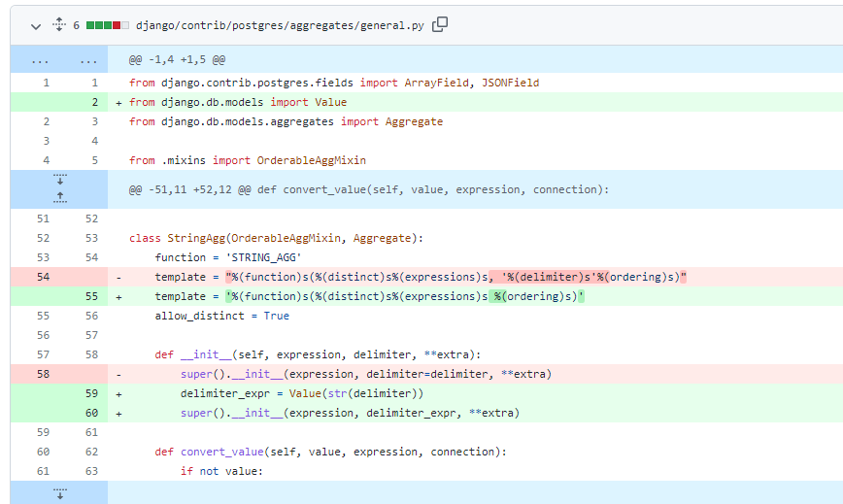Open the django/contrib/postgres/aggregates/general.py file link
The width and height of the screenshot is (843, 504).
click(x=280, y=24)
